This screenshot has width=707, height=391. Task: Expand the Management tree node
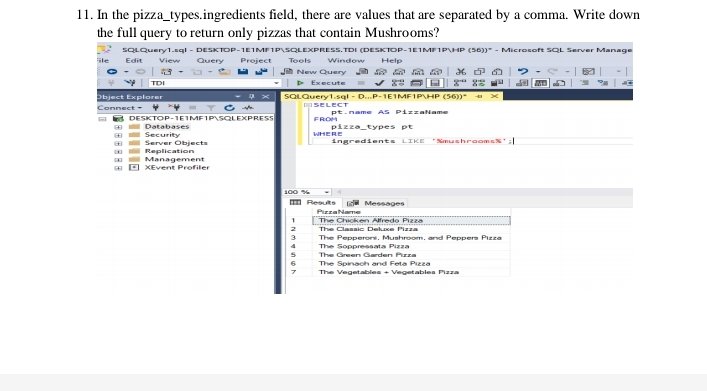click(x=118, y=159)
